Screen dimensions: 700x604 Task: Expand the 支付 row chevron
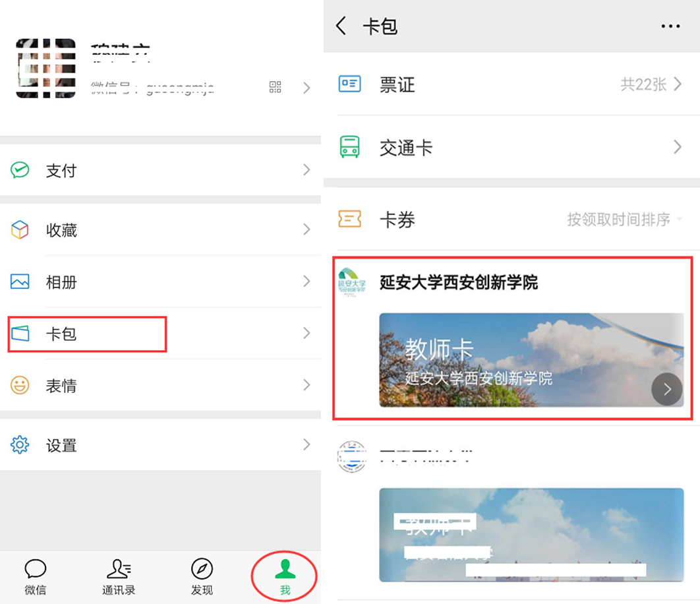pos(306,169)
